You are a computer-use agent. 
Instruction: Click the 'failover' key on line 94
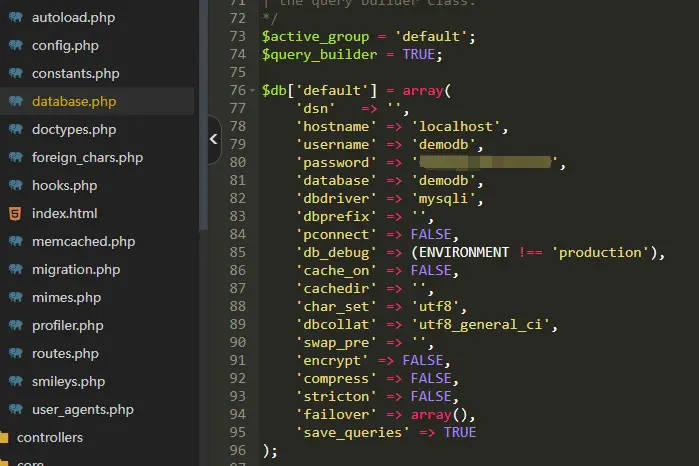pos(336,415)
